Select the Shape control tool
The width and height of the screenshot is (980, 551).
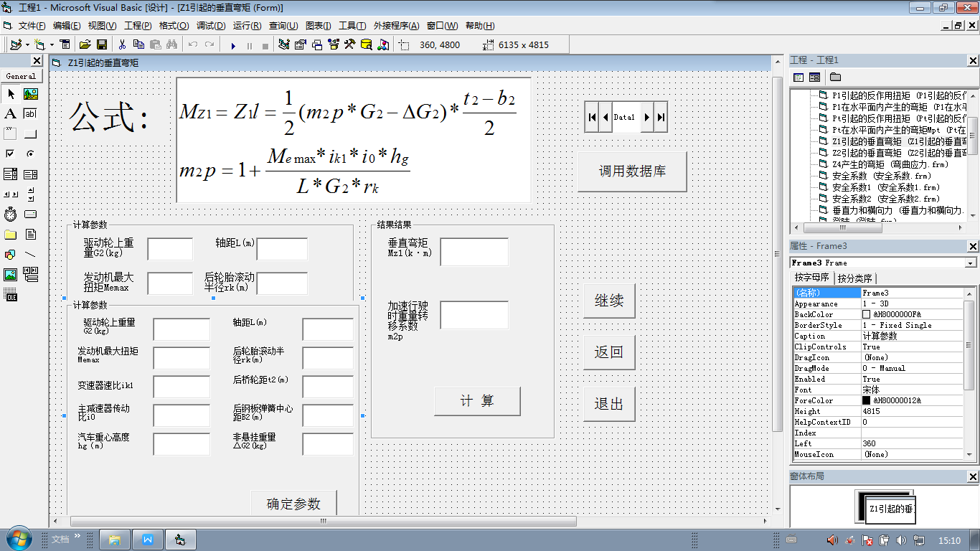coord(10,255)
